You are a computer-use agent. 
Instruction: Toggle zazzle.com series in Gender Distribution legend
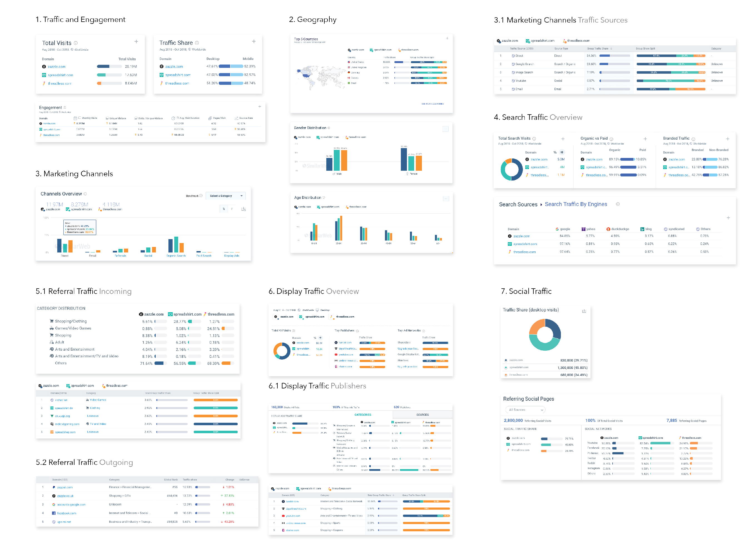click(x=302, y=137)
